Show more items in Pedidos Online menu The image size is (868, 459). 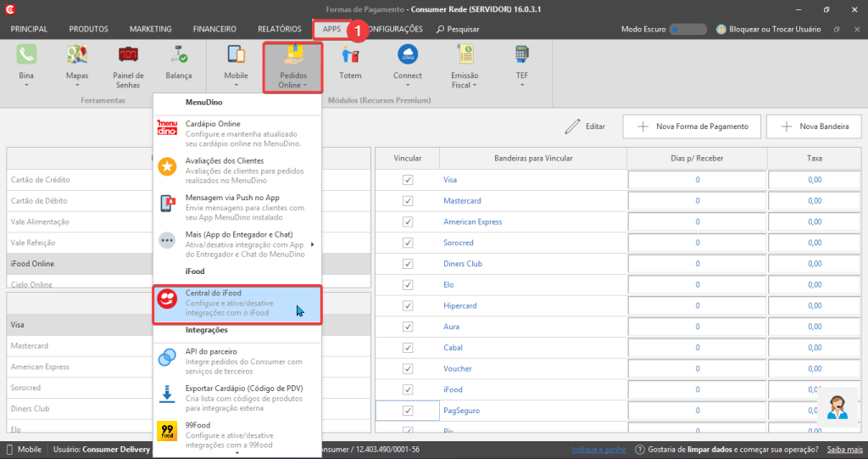pyautogui.click(x=237, y=453)
